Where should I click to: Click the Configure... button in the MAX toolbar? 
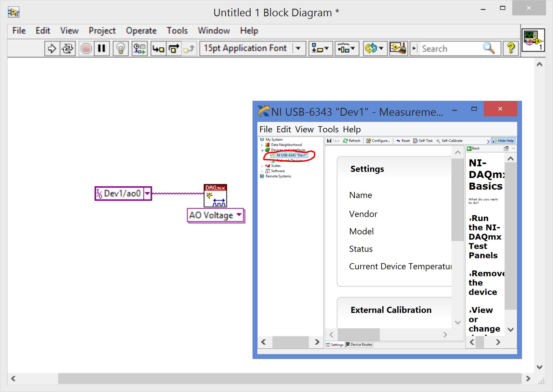[378, 141]
